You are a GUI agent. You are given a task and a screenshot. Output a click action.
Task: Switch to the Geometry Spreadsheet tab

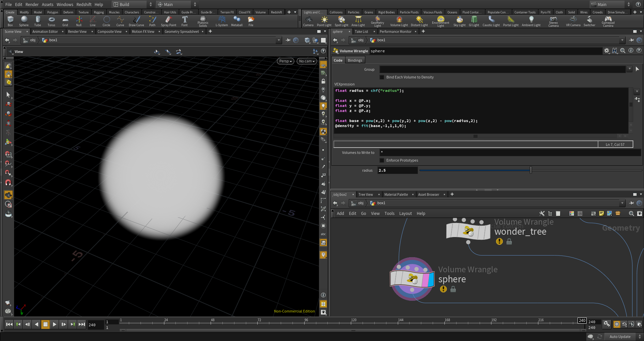(182, 32)
